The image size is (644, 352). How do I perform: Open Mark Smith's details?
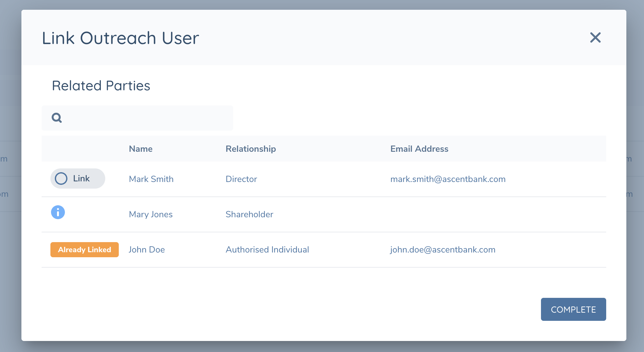151,179
